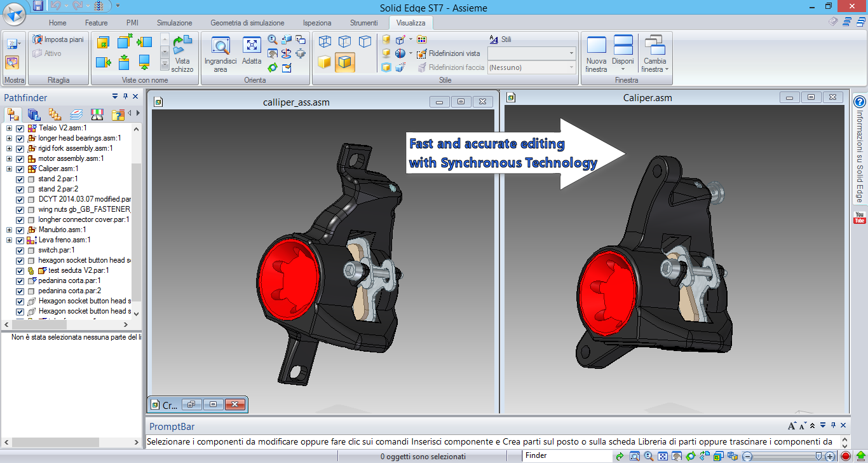This screenshot has width=868, height=463.
Task: Toggle checkbox for motor assembly.asm:1
Action: [x=20, y=158]
